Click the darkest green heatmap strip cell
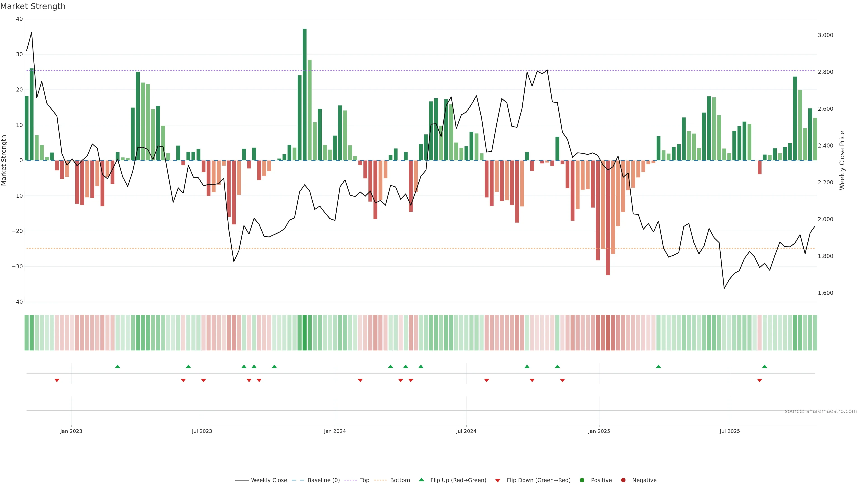The image size is (868, 488). pos(305,333)
